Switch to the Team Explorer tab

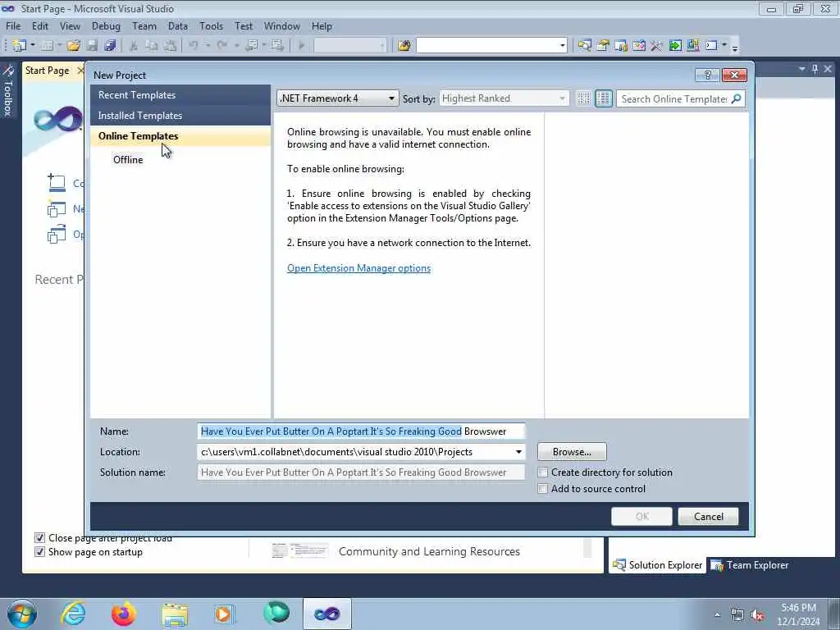coord(750,565)
